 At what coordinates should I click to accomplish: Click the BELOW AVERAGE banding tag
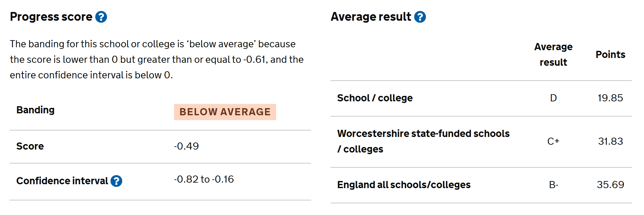225,112
